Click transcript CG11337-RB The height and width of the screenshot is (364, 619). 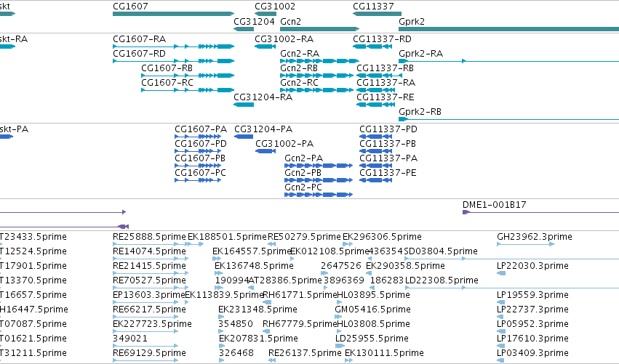pyautogui.click(x=380, y=76)
